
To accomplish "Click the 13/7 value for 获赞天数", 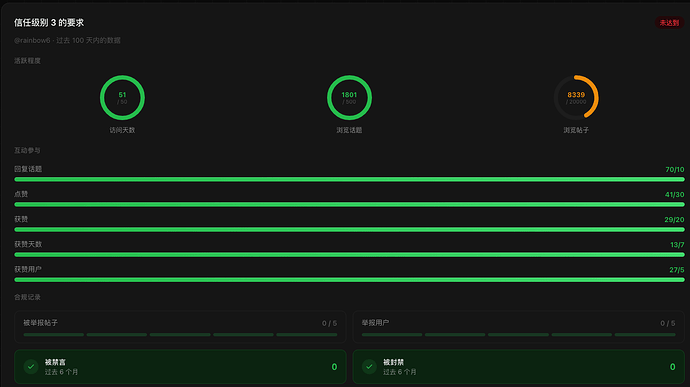I will pyautogui.click(x=677, y=245).
